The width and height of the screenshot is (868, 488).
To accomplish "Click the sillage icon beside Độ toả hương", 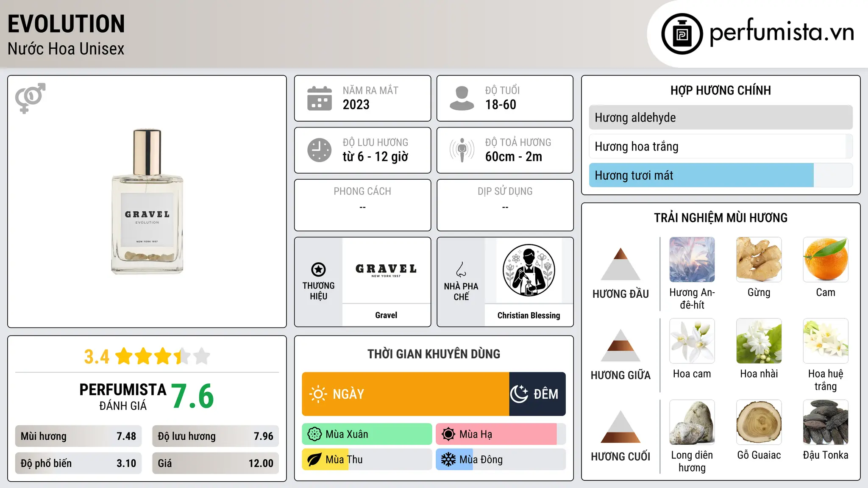I will coord(462,150).
